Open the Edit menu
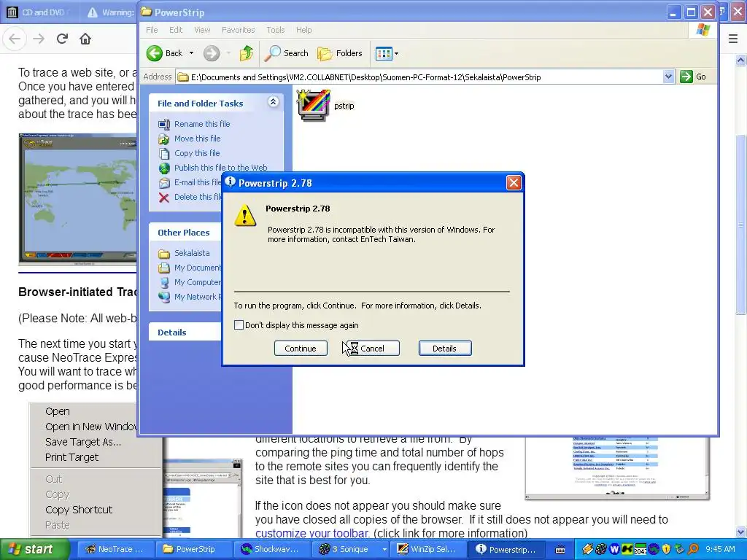 tap(176, 30)
